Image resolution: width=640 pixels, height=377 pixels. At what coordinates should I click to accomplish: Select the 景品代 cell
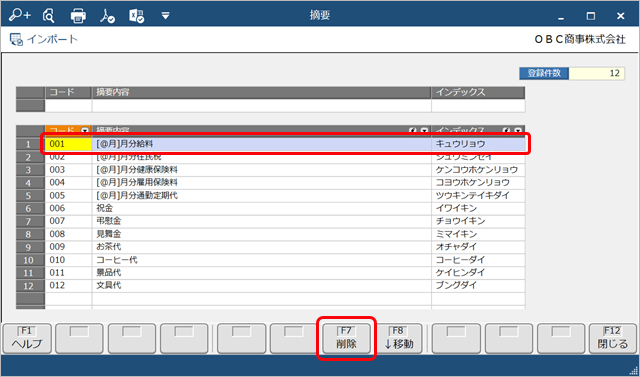coord(262,273)
